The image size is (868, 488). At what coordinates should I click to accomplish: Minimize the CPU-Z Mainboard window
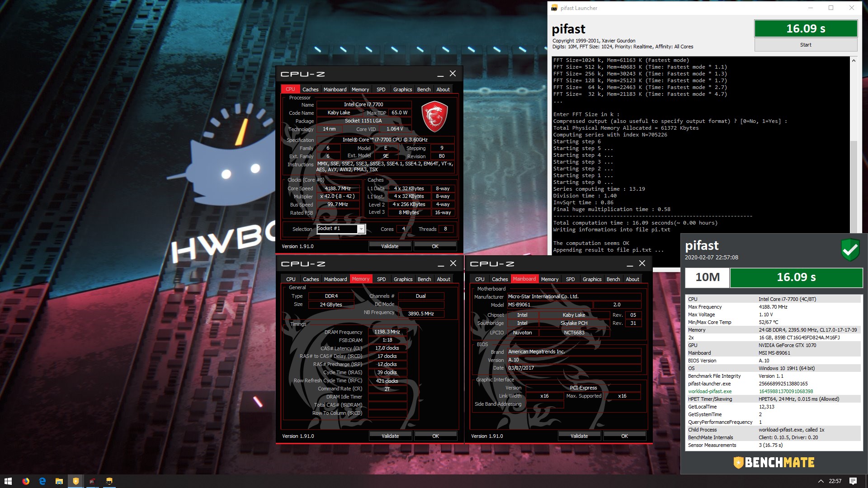629,263
